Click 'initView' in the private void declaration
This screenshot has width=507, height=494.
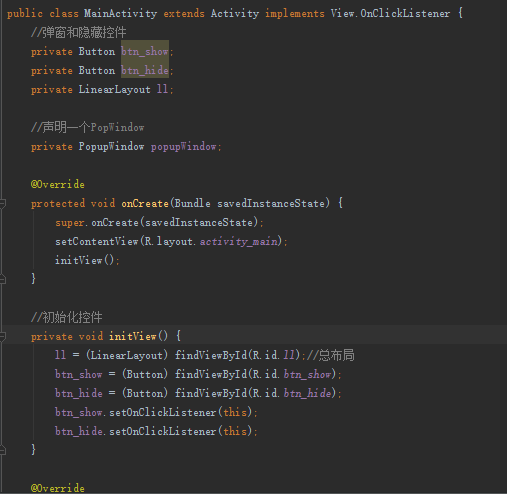point(133,336)
